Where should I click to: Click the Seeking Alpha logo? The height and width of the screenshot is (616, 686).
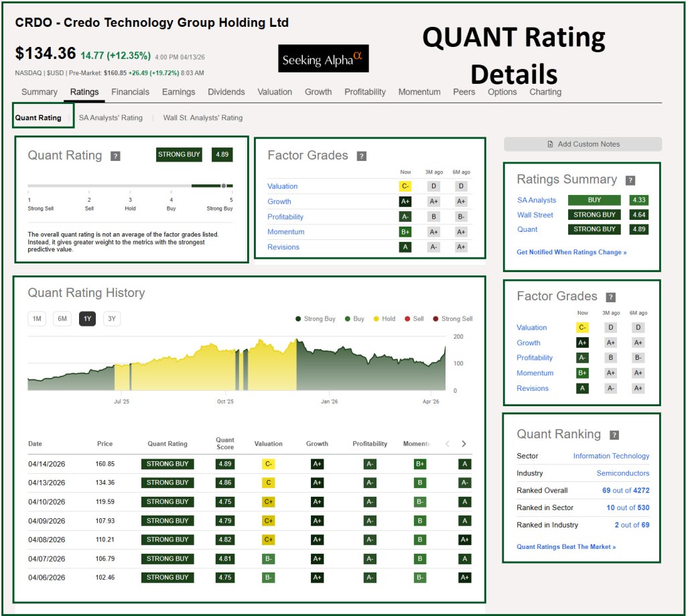[x=323, y=59]
